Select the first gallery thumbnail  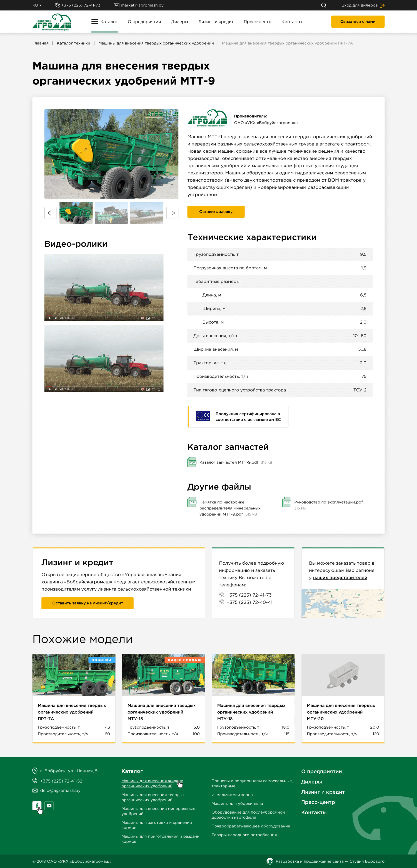(76, 213)
